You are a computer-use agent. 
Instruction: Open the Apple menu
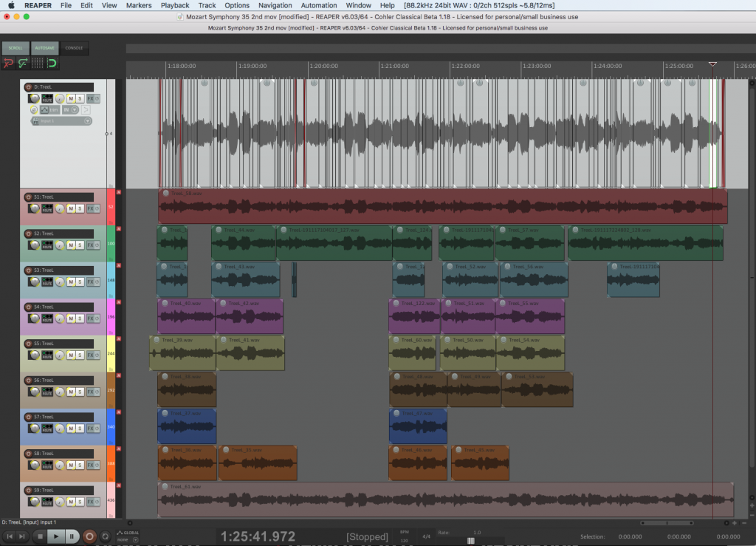[x=11, y=5]
